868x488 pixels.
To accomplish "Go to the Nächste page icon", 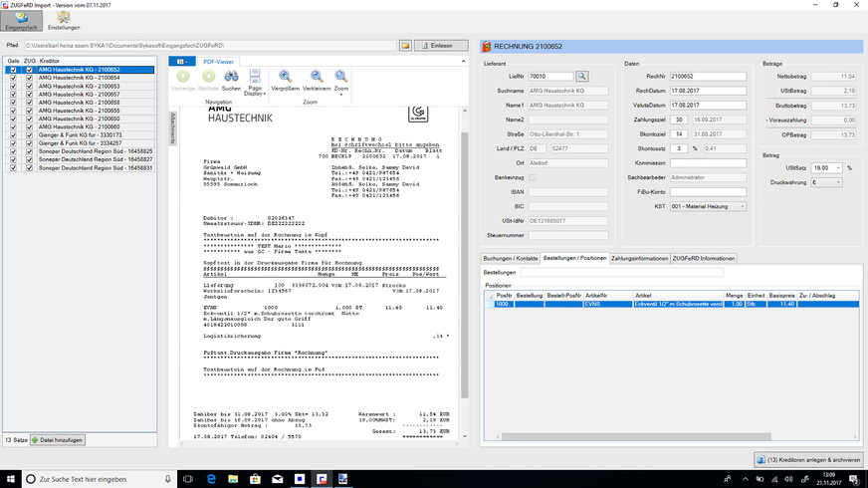I will coord(208,76).
